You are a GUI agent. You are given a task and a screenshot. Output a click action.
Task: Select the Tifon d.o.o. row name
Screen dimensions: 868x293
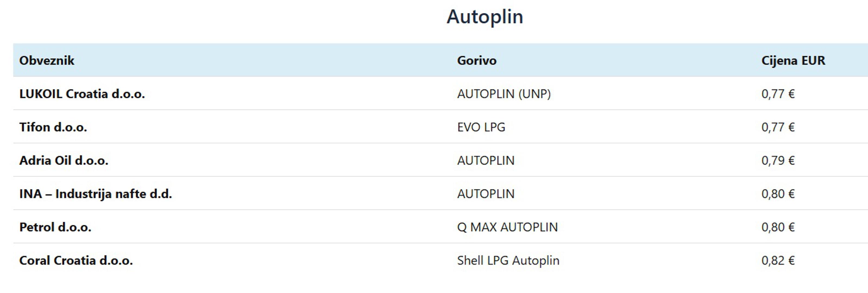(53, 127)
